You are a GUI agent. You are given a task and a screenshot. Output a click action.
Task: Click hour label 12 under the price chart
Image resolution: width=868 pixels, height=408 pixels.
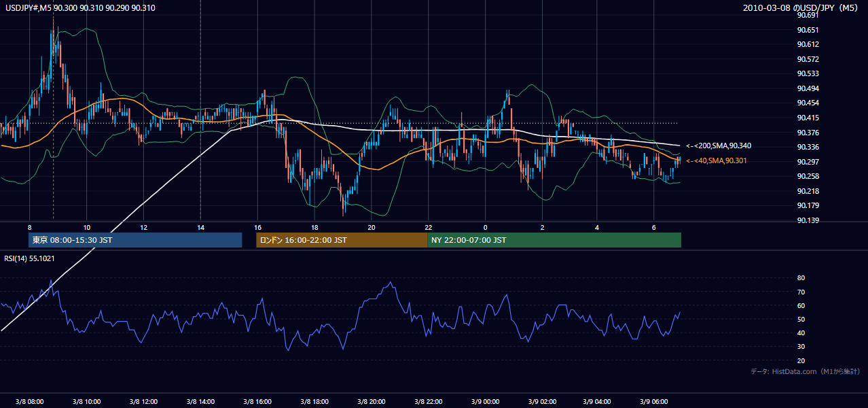[143, 227]
